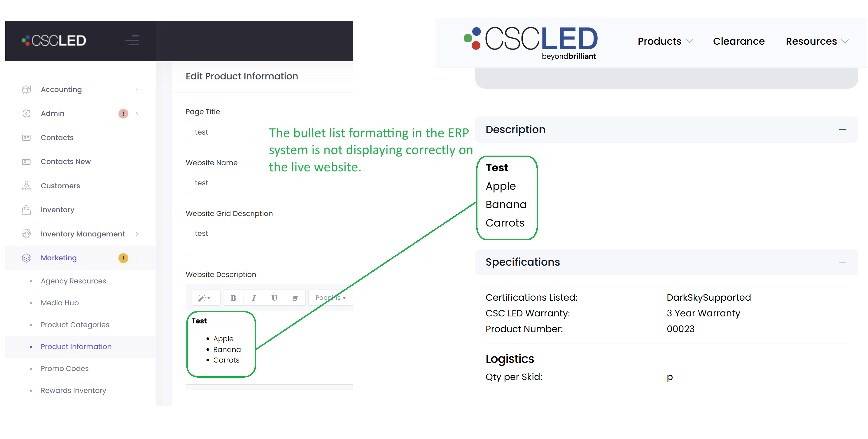Screen dimensions: 868x439
Task: Open the Promo Codes link in the sidebar
Action: [x=65, y=369]
